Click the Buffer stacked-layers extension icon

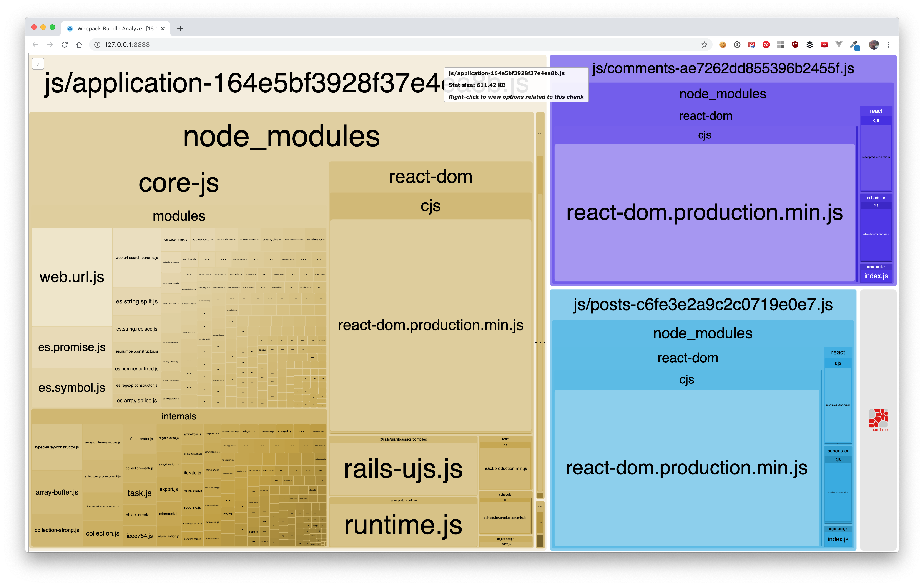[x=810, y=45]
